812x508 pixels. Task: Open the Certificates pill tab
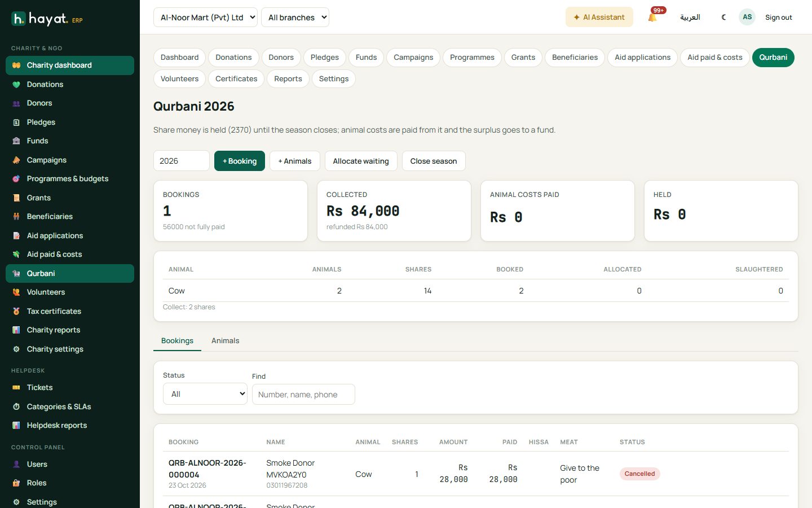click(x=236, y=78)
